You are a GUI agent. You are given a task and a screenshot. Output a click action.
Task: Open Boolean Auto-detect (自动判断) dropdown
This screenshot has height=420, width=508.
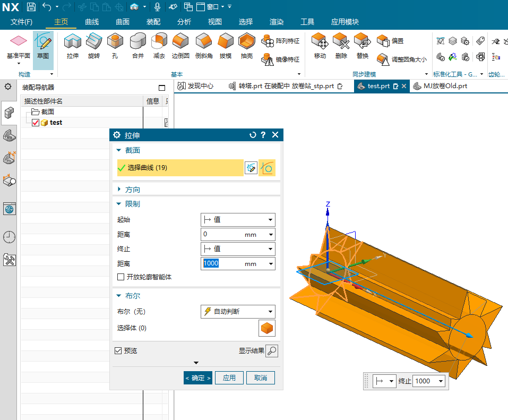pos(238,312)
